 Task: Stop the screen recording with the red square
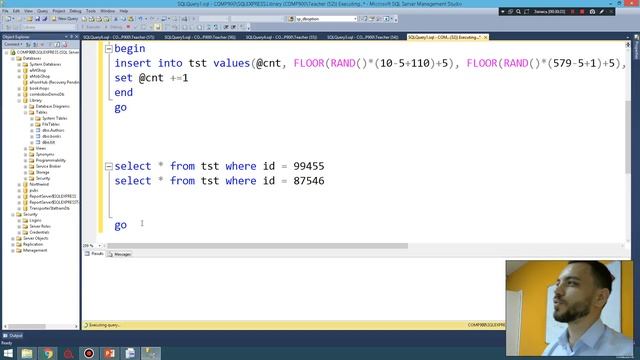pos(582,12)
